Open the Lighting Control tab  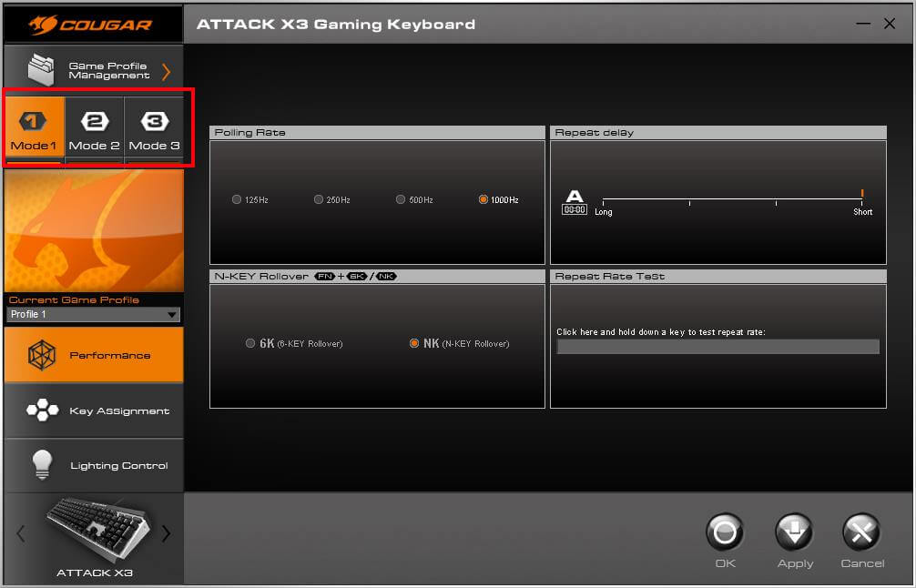tap(94, 466)
